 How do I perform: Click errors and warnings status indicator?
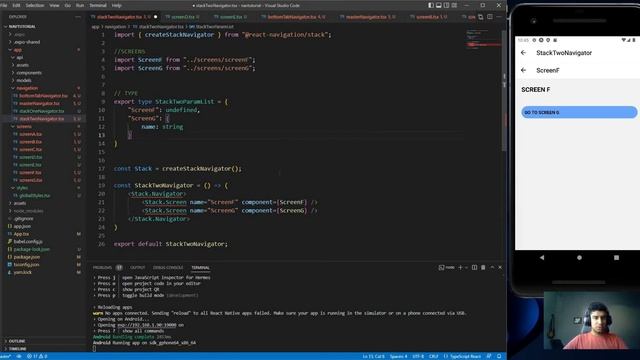(37, 356)
